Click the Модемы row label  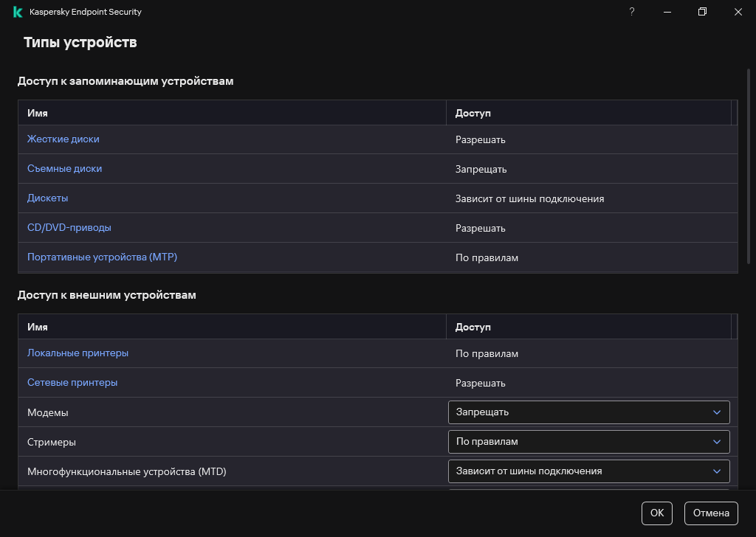pyautogui.click(x=48, y=413)
